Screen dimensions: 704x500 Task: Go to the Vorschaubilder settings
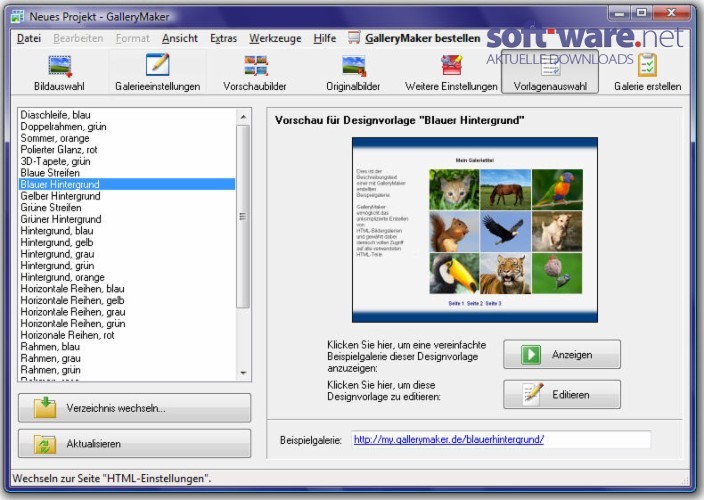coord(255,72)
